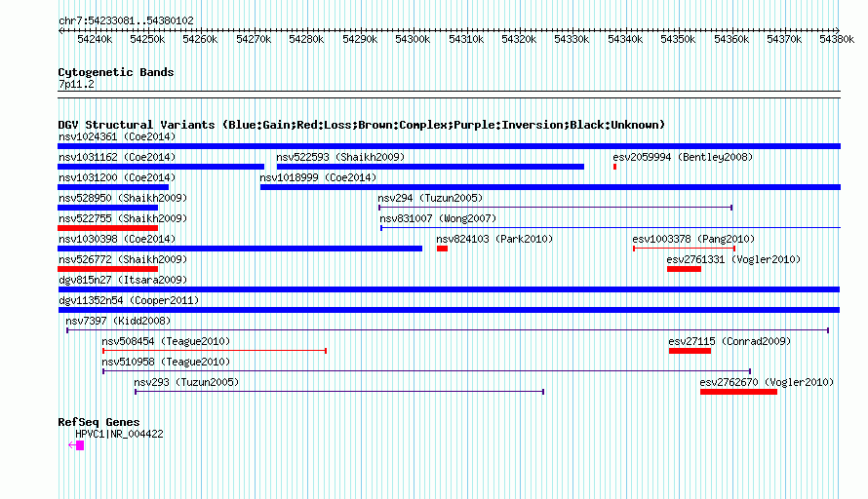Click nsv824103 (Park2010) label
Image resolution: width=868 pixels, height=499 pixels.
(494, 239)
